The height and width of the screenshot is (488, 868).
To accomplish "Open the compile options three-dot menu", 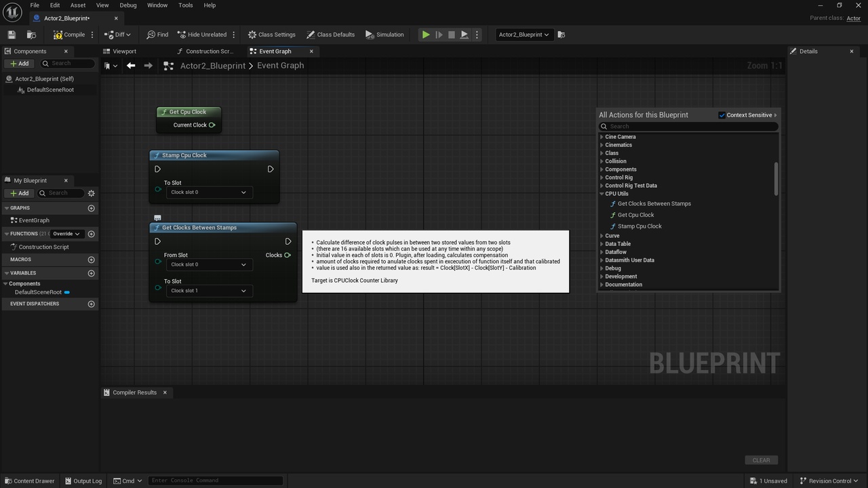I will tap(92, 35).
